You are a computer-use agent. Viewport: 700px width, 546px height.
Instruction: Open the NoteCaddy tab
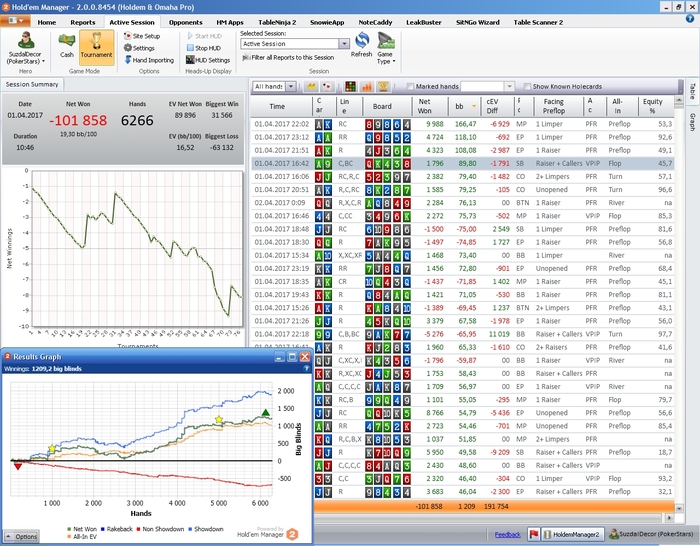375,22
